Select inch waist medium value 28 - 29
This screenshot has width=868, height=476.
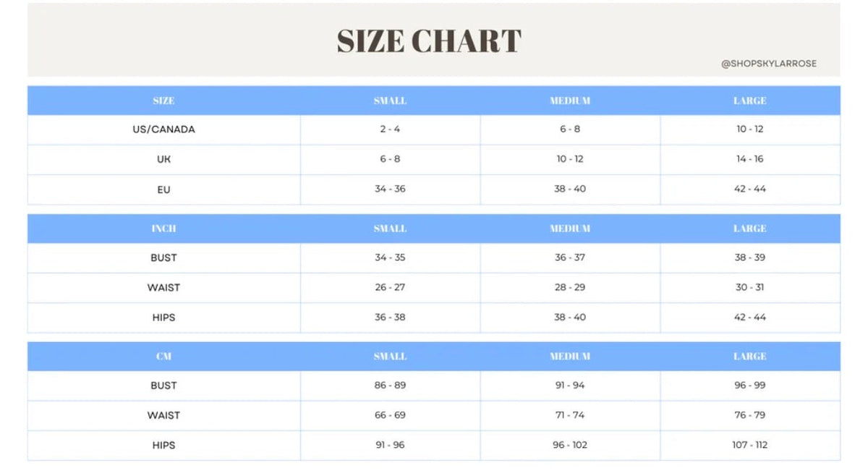pos(570,287)
